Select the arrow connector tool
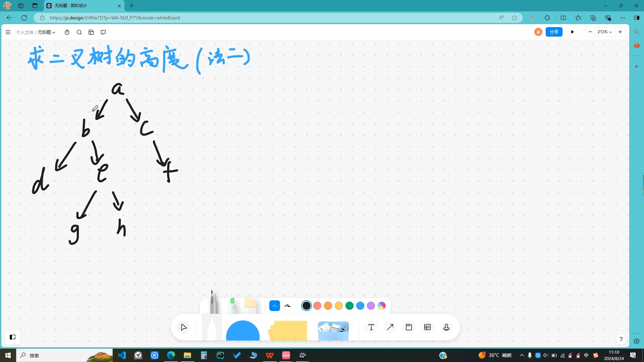The image size is (644, 362). [x=390, y=327]
